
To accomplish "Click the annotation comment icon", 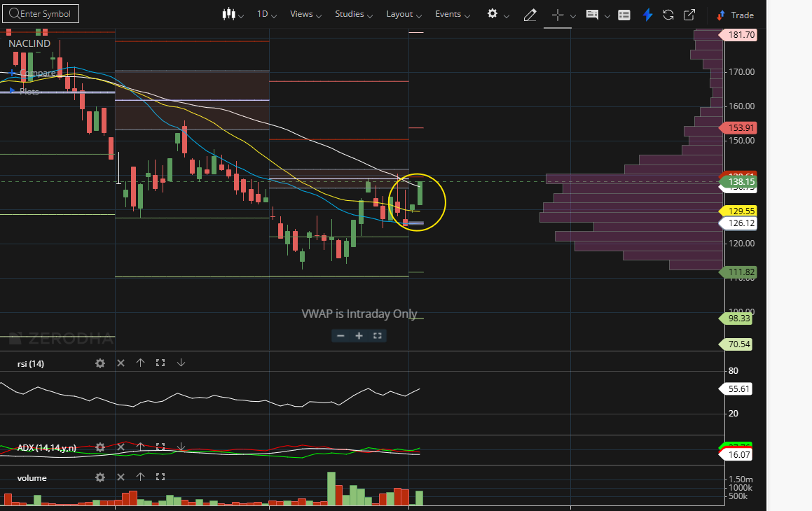I will tap(592, 15).
